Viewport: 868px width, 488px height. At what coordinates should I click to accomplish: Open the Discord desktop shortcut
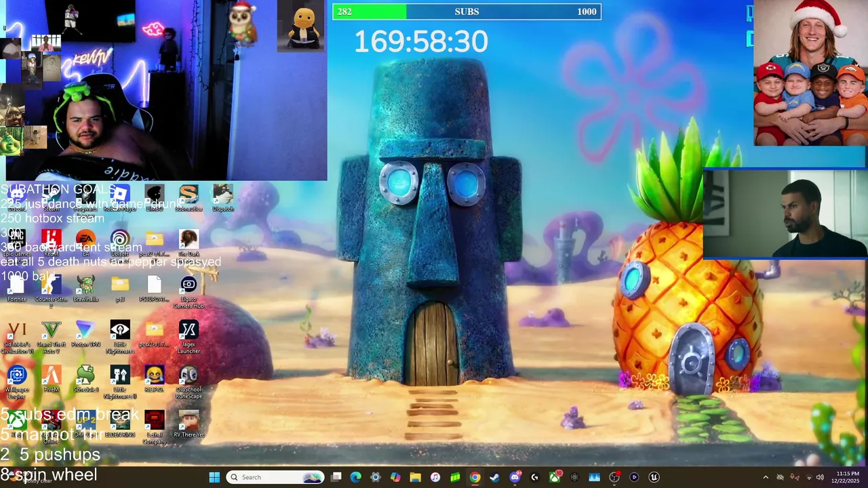click(17, 199)
